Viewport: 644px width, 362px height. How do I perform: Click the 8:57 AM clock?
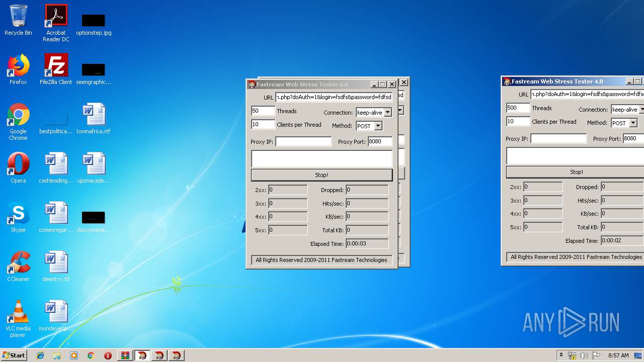(618, 355)
